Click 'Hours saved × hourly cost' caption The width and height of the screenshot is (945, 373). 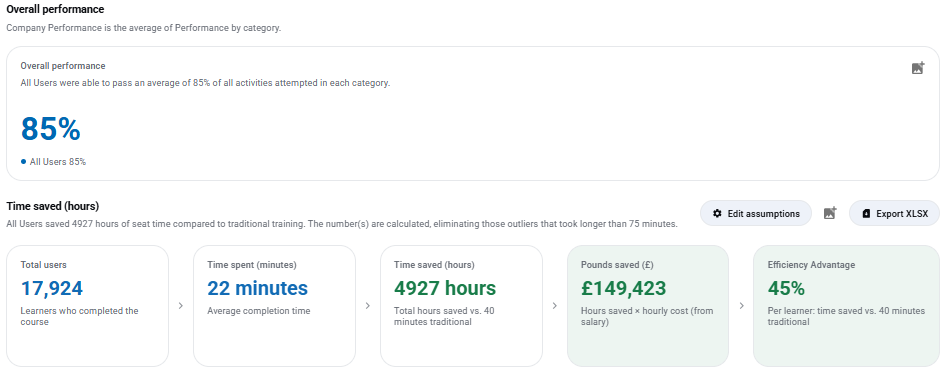click(647, 316)
